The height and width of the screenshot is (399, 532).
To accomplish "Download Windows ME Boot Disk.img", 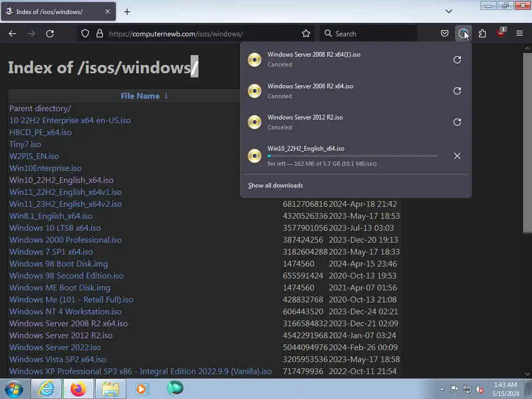I will [x=60, y=288].
